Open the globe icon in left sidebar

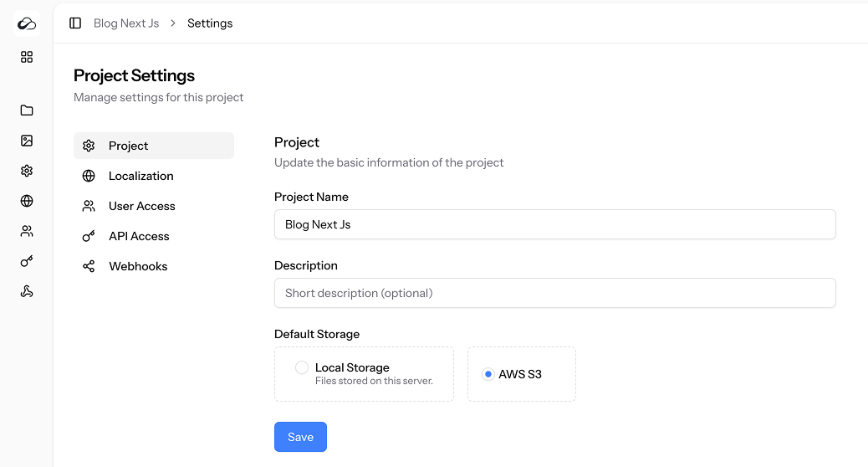pyautogui.click(x=27, y=201)
